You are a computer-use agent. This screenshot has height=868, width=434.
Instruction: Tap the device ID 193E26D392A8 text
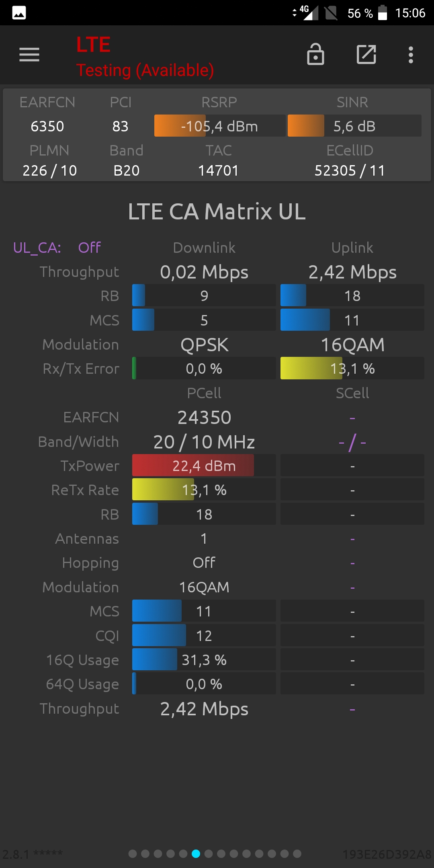point(387,854)
